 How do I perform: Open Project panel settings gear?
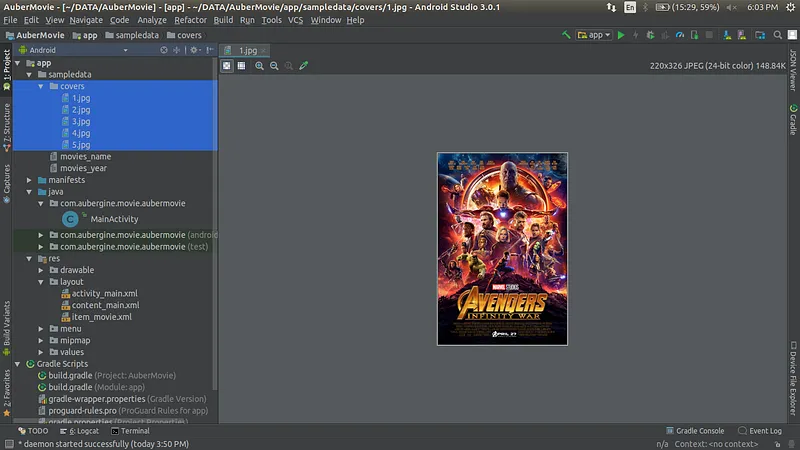pos(195,50)
